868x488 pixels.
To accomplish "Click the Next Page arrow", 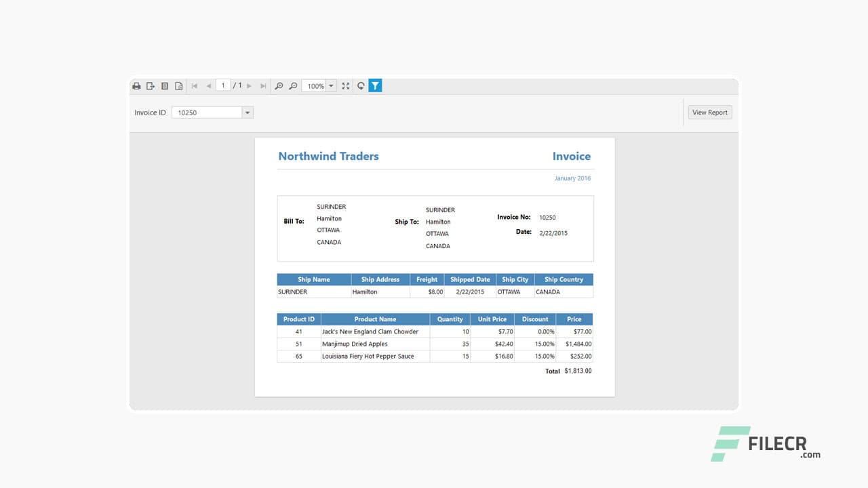I will (x=250, y=86).
